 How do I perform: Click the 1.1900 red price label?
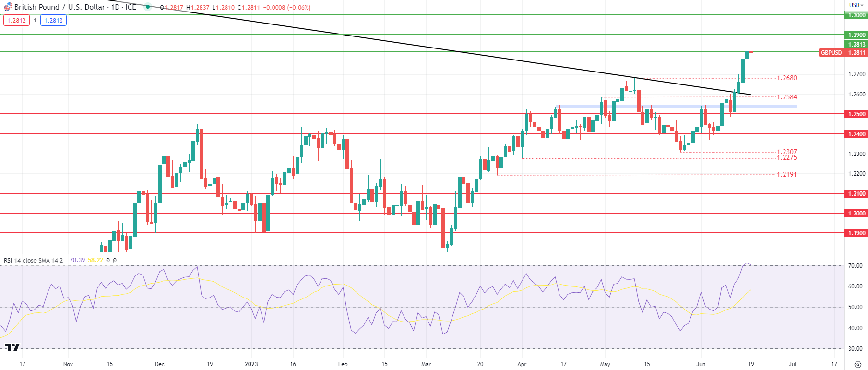pyautogui.click(x=856, y=233)
